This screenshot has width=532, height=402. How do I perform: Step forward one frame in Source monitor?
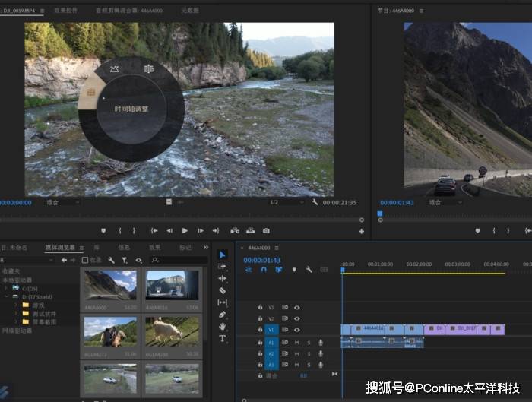201,231
